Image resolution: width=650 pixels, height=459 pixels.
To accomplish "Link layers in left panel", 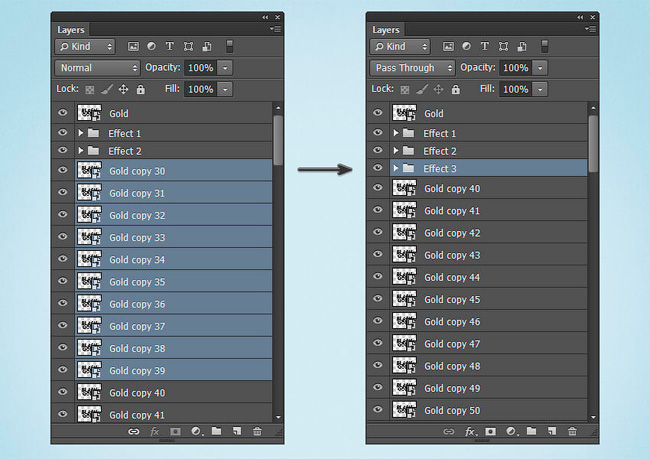I will click(x=133, y=432).
